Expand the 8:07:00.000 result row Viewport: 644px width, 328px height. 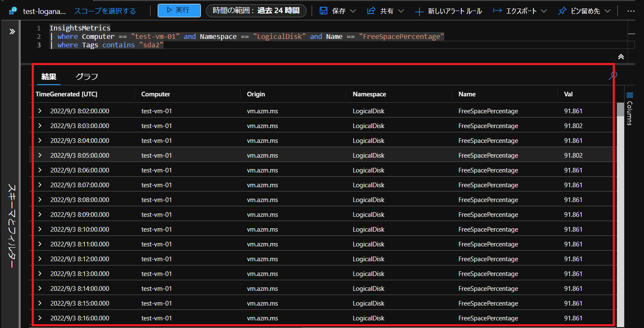(x=40, y=185)
